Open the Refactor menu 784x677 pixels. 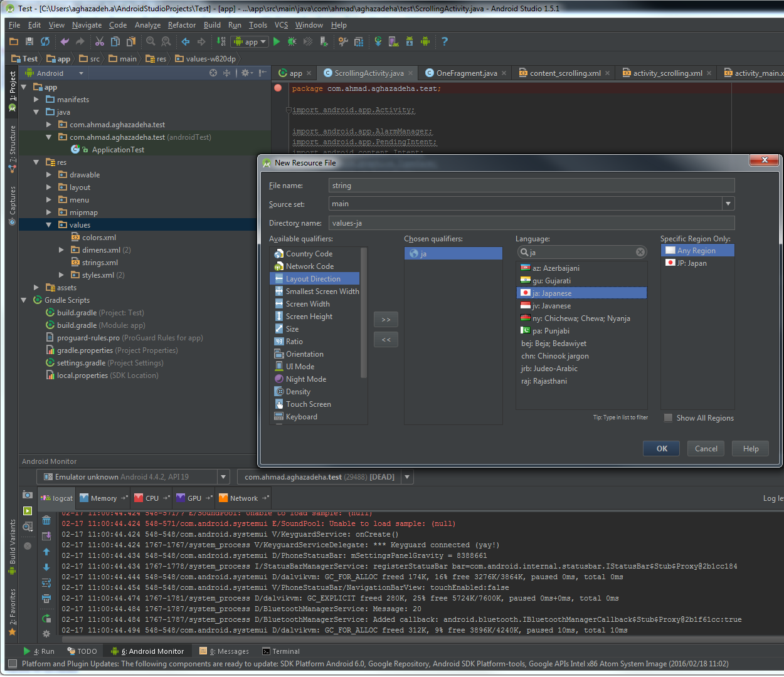tap(182, 25)
